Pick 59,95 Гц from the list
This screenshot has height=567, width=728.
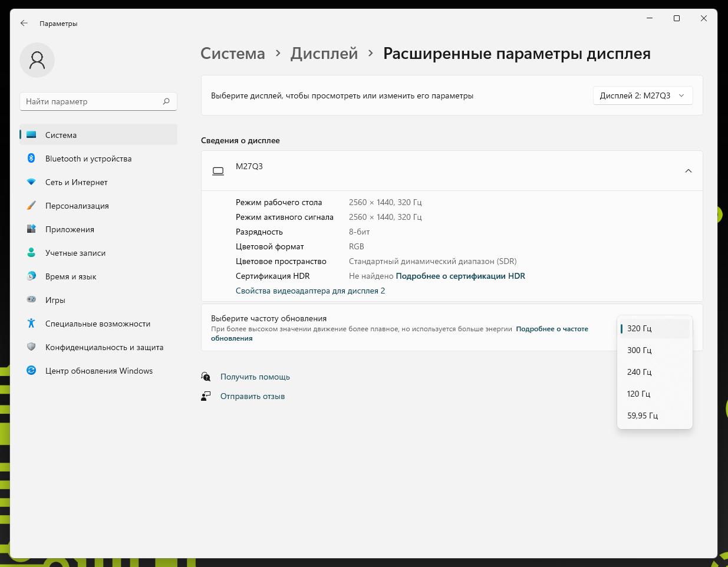[x=643, y=416]
